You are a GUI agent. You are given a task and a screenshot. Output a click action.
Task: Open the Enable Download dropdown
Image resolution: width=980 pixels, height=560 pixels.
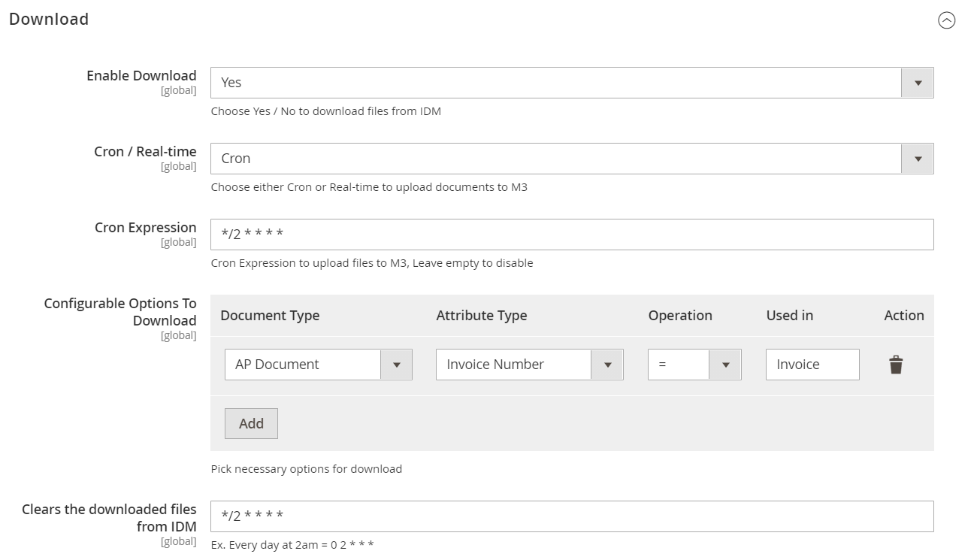[571, 83]
